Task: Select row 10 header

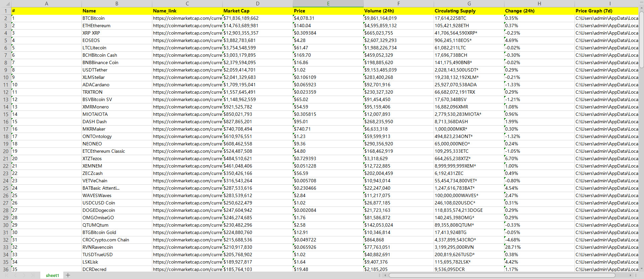Action: (5, 77)
